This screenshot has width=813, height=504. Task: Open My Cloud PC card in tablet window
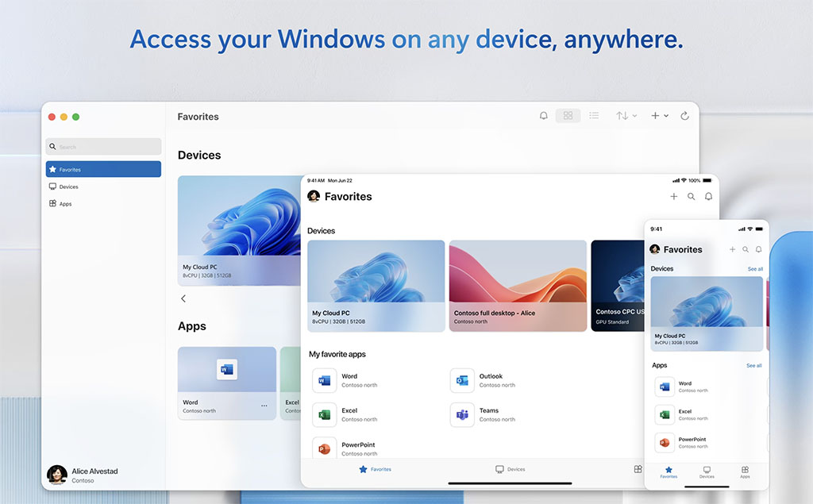[x=376, y=286]
